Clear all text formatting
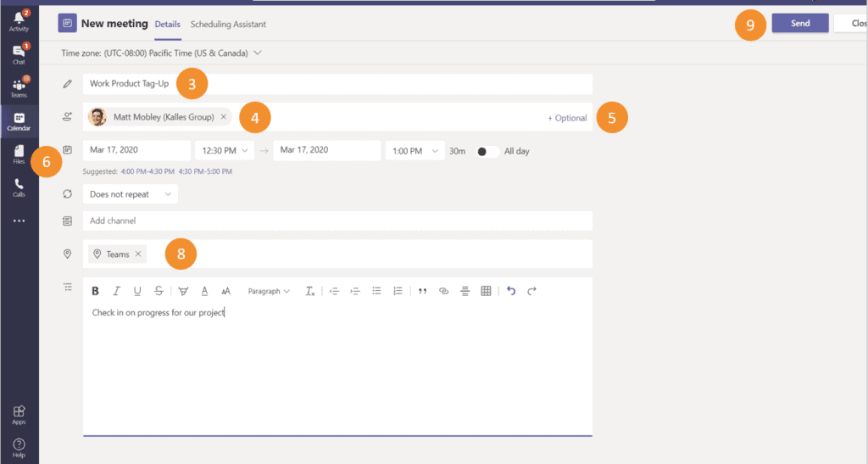 [x=310, y=291]
